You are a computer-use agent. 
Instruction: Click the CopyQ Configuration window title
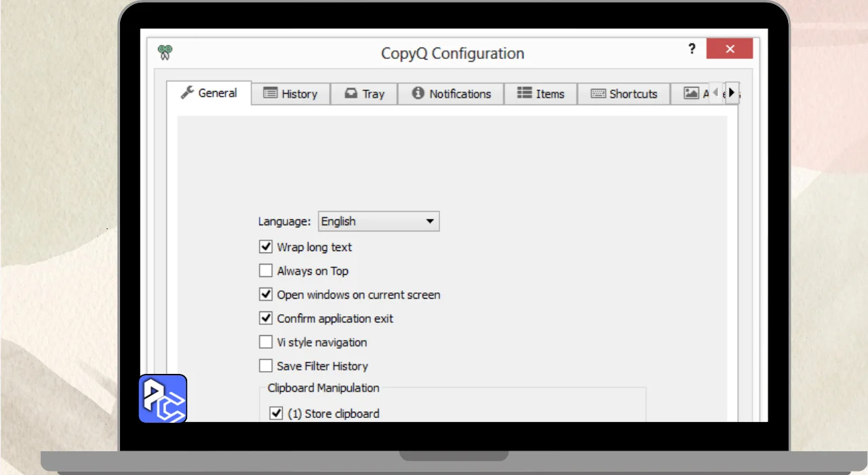point(452,53)
